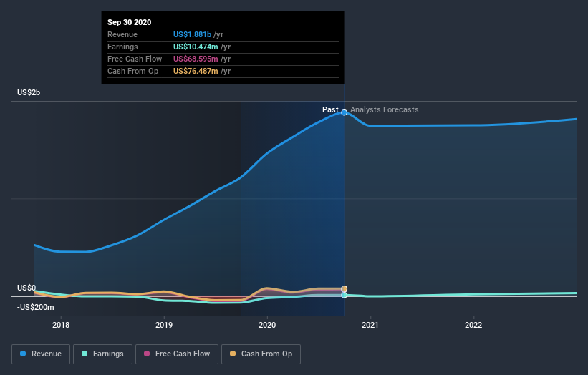588x375 pixels.
Task: Click the 2021 x-axis label
Action: [370, 325]
